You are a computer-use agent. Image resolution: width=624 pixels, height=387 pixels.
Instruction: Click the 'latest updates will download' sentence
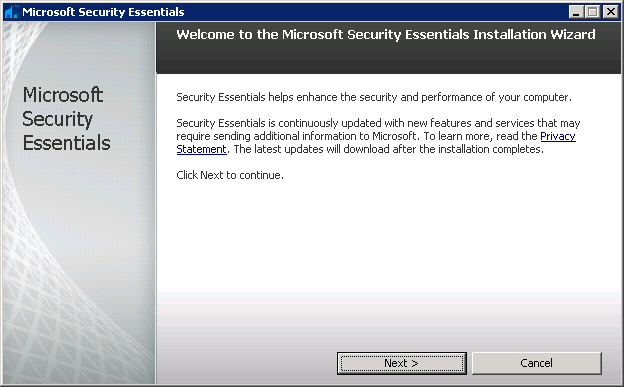coord(388,149)
